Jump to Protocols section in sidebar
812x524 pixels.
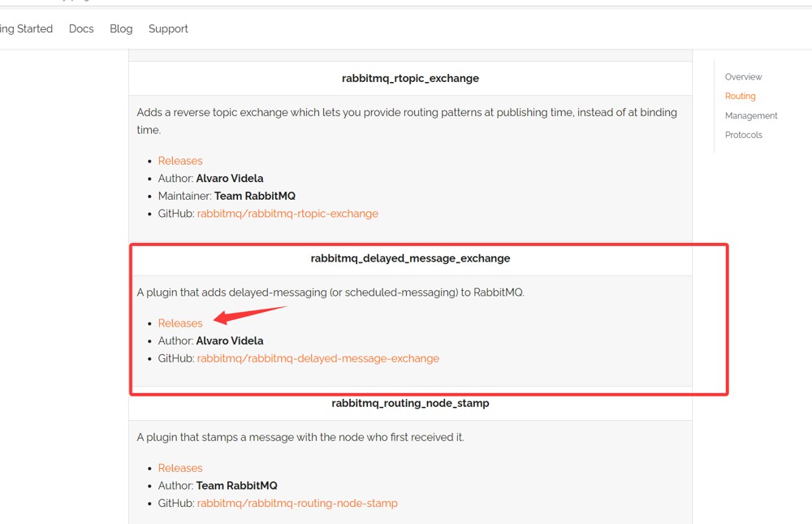(743, 135)
